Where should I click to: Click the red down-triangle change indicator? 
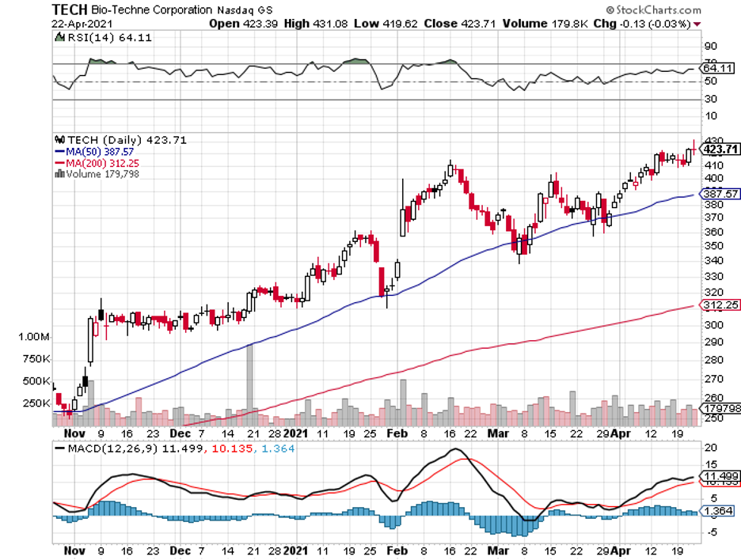(697, 24)
